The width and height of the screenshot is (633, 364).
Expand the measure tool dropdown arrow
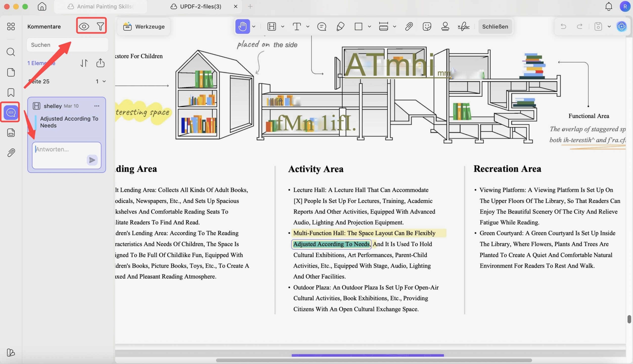(x=395, y=26)
